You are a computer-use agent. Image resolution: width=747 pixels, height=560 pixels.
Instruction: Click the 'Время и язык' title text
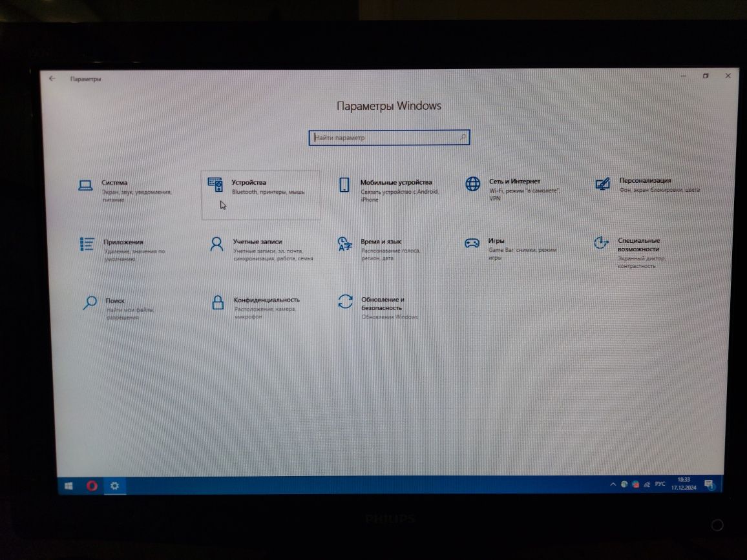(381, 242)
